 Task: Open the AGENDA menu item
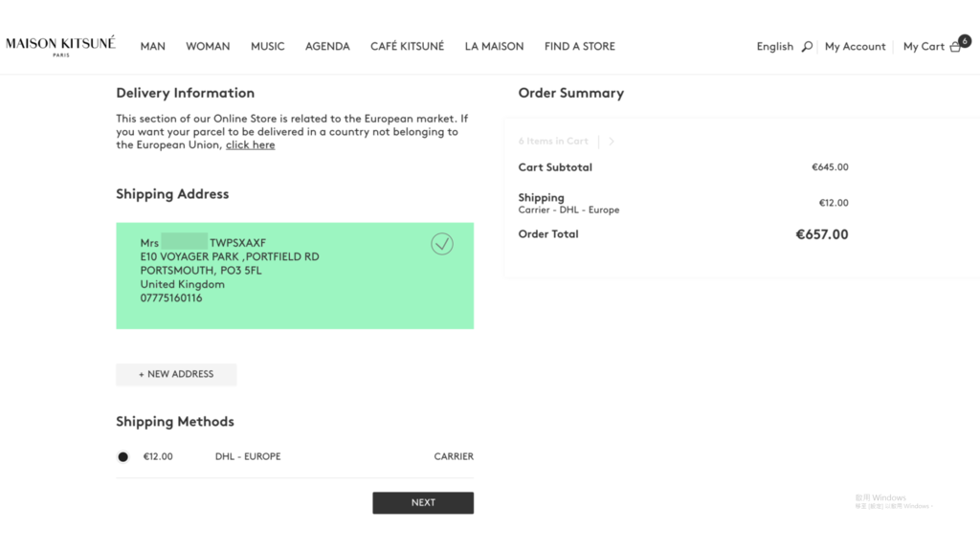tap(327, 46)
